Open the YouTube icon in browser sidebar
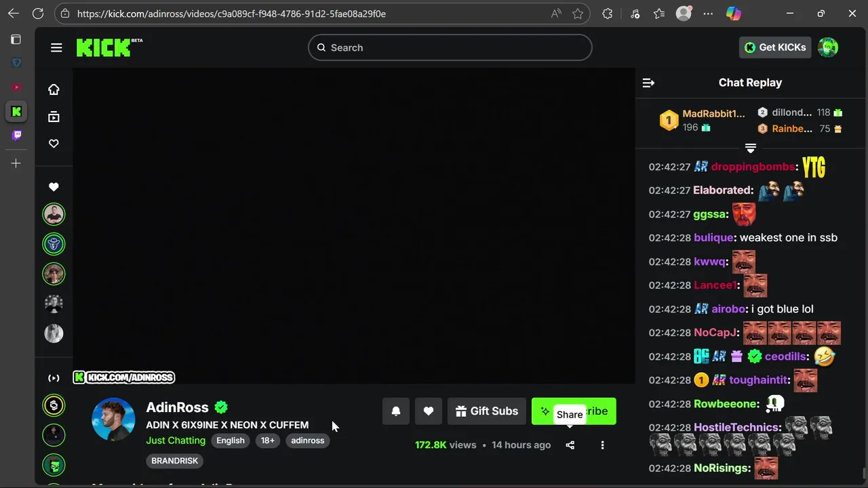 click(16, 87)
